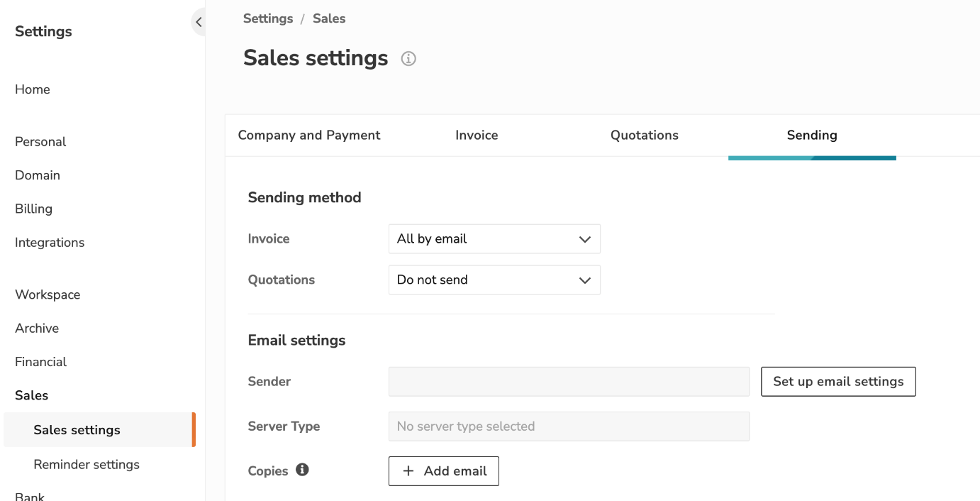Show info tooltip next to Copies
The height and width of the screenshot is (501, 980).
(x=303, y=470)
